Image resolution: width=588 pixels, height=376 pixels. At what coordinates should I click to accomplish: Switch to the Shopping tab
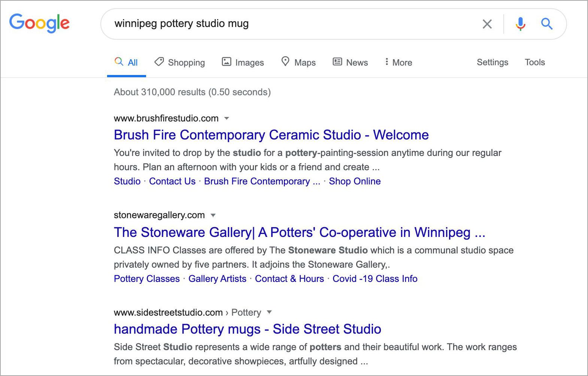180,62
